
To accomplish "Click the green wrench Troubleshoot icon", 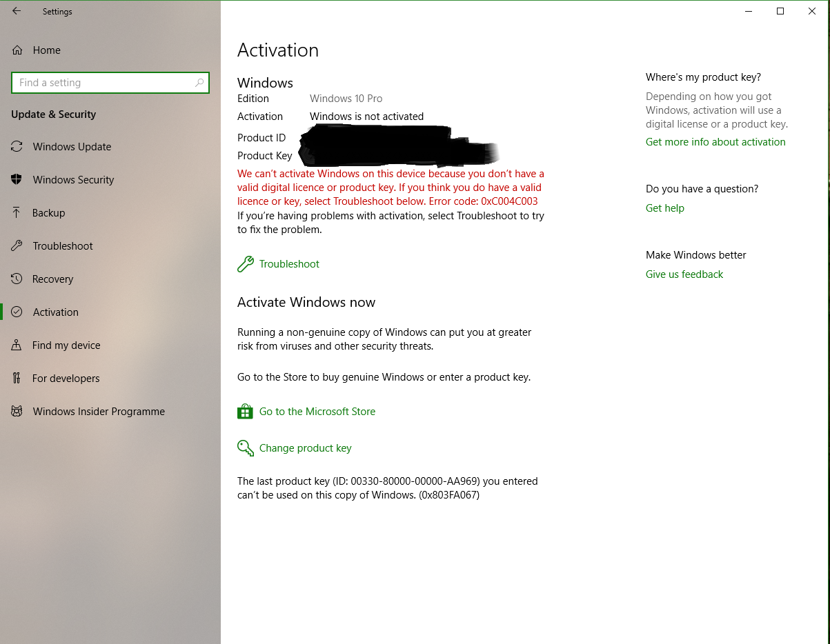I will 245,264.
